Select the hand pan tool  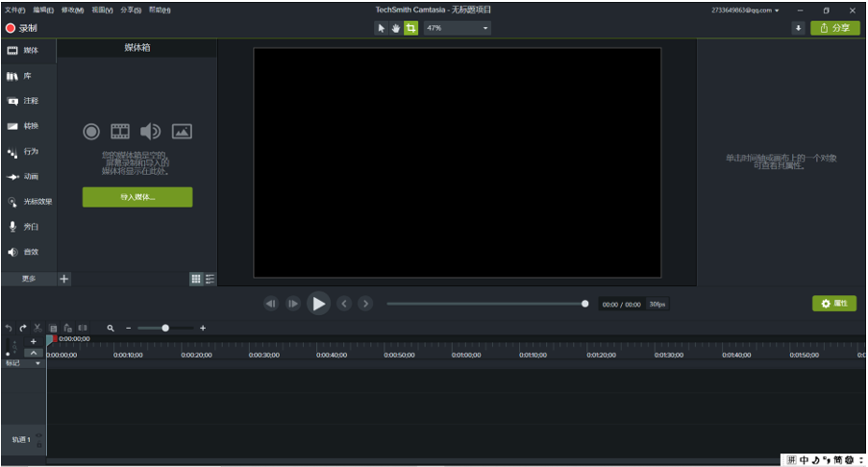pos(396,28)
